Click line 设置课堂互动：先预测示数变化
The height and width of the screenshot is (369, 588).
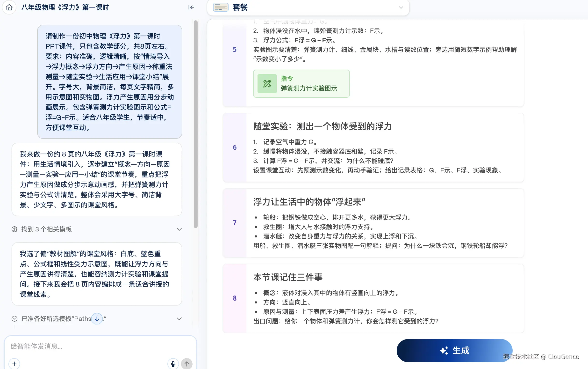point(378,170)
